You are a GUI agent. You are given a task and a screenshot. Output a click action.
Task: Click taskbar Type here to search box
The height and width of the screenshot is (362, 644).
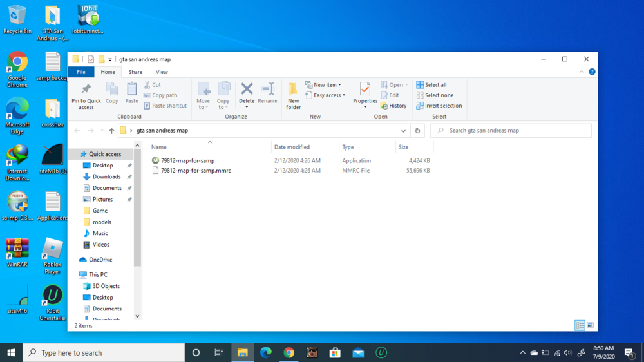104,352
